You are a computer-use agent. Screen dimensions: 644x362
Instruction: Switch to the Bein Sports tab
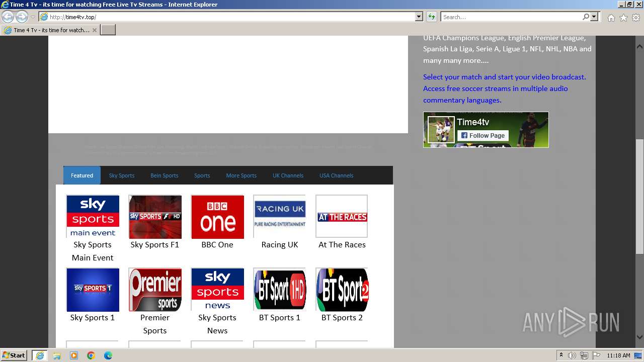pyautogui.click(x=165, y=175)
